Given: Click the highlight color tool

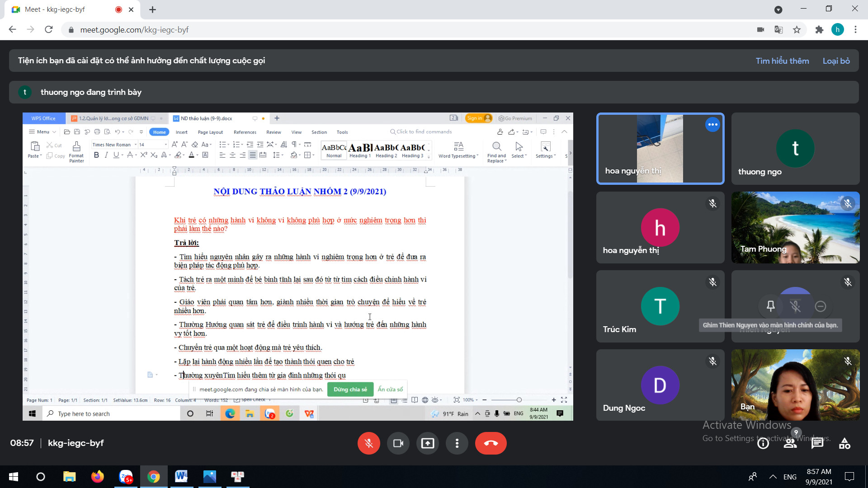Looking at the screenshot, I should pyautogui.click(x=178, y=155).
